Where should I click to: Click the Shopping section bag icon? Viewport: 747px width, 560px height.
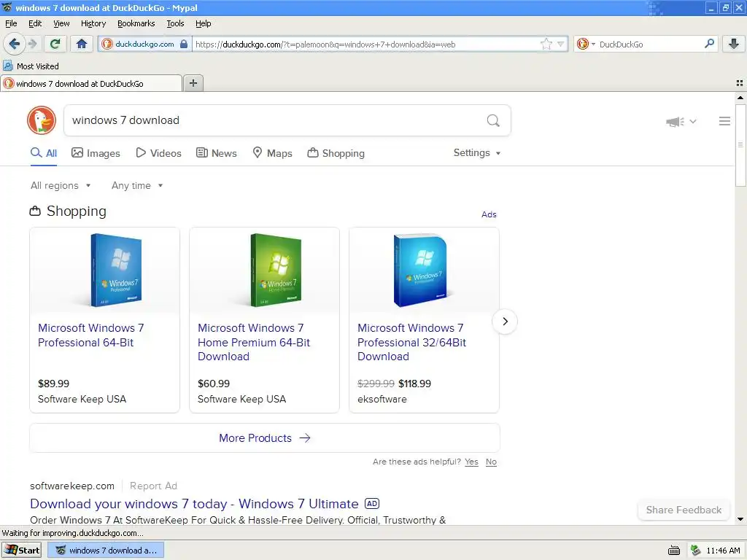pos(35,211)
